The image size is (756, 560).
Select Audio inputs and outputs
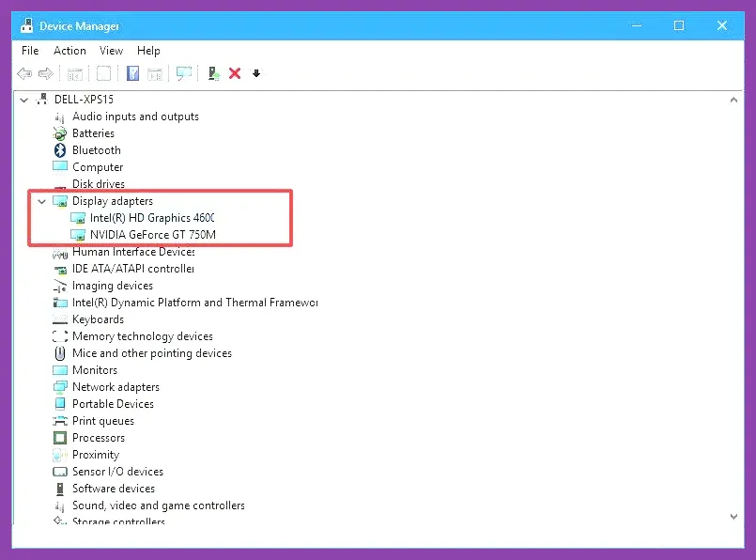click(x=135, y=117)
